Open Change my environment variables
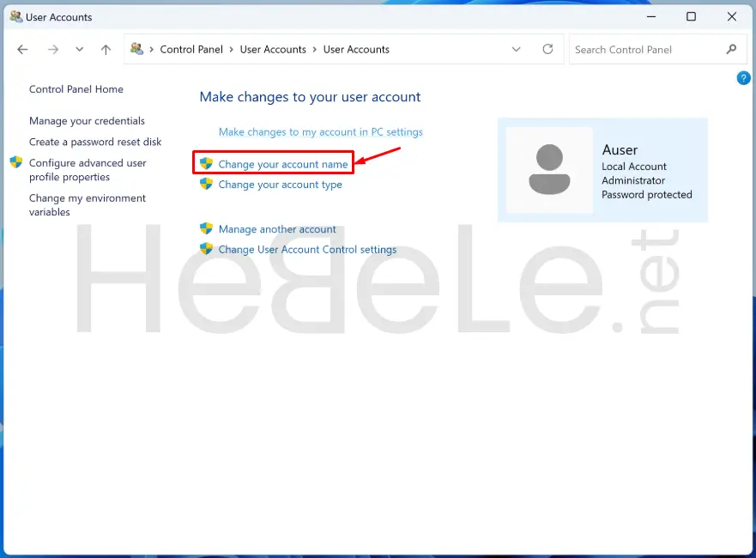Image resolution: width=756 pixels, height=558 pixels. coord(88,205)
